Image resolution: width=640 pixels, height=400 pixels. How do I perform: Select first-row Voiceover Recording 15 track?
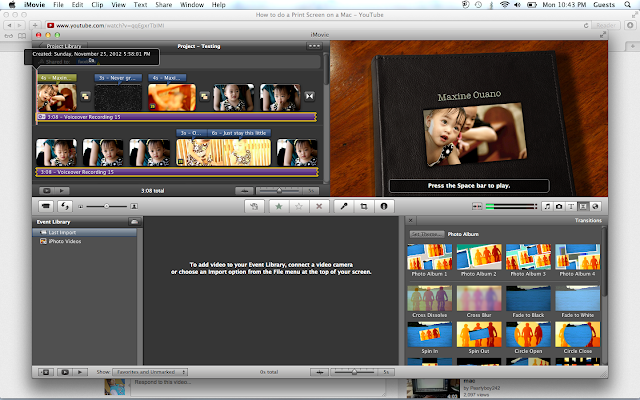pos(177,117)
